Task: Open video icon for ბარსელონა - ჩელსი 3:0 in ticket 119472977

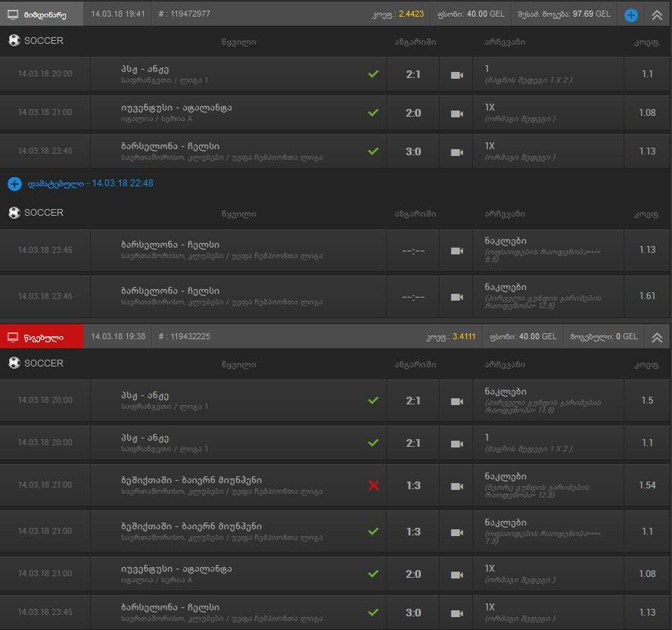Action: coord(457,152)
